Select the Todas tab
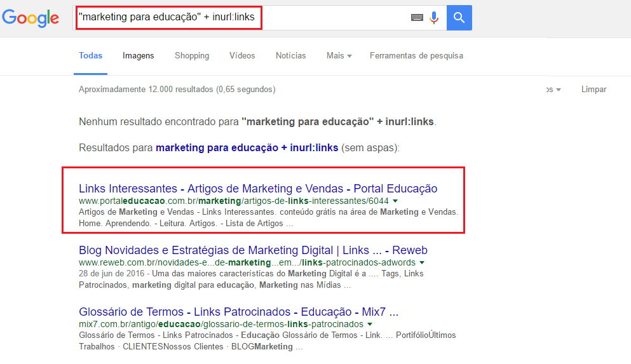631x364 pixels. 90,55
